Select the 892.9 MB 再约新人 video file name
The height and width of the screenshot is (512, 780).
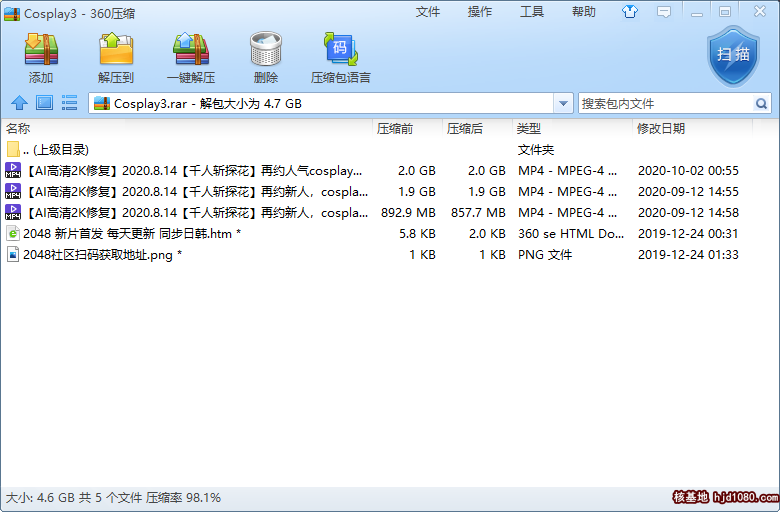click(x=196, y=212)
